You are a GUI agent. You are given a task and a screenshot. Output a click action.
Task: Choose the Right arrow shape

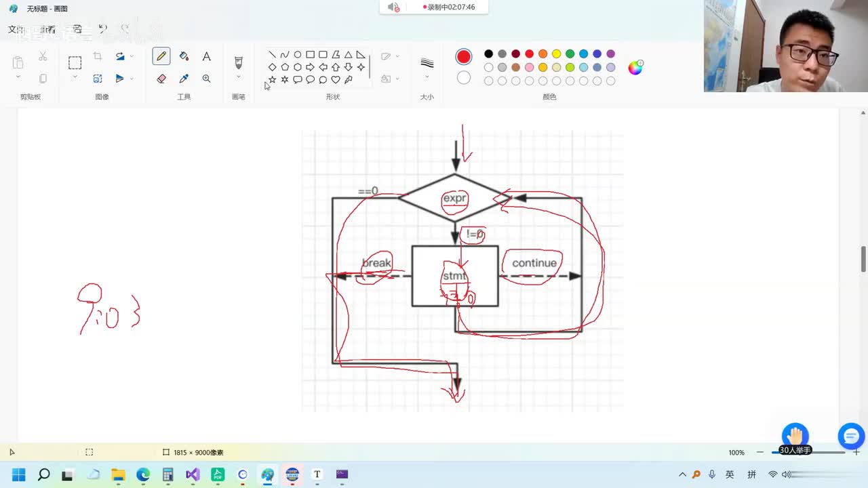pyautogui.click(x=310, y=67)
